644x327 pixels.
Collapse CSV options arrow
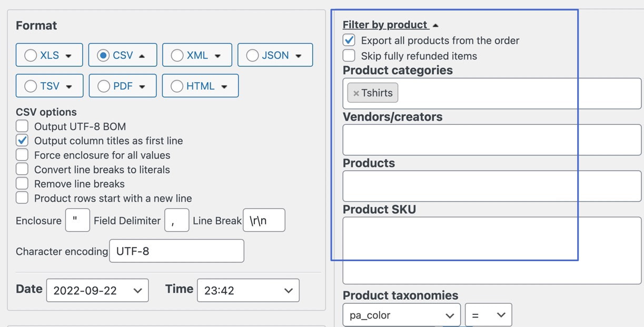pyautogui.click(x=142, y=56)
